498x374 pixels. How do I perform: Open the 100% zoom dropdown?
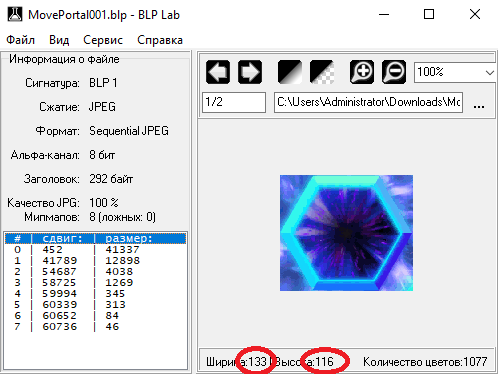click(x=455, y=72)
